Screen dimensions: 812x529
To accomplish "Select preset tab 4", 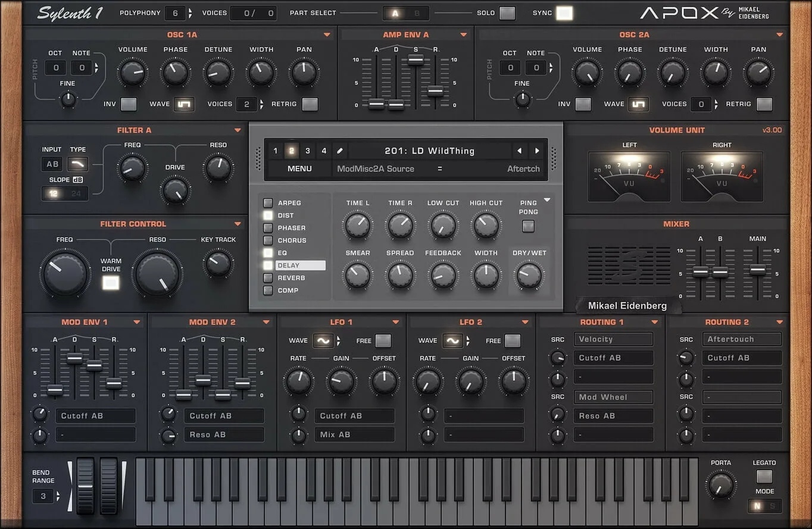I will [x=324, y=151].
